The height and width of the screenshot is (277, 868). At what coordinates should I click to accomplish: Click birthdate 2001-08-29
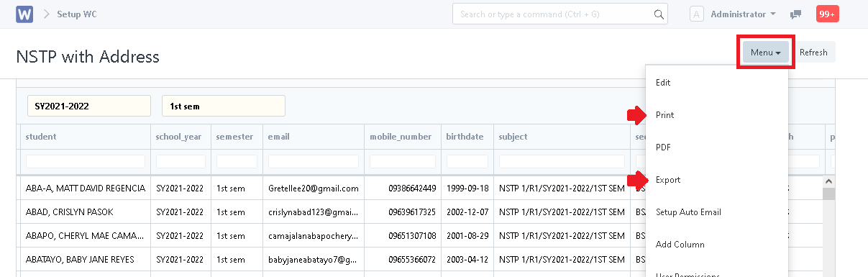[x=467, y=236]
